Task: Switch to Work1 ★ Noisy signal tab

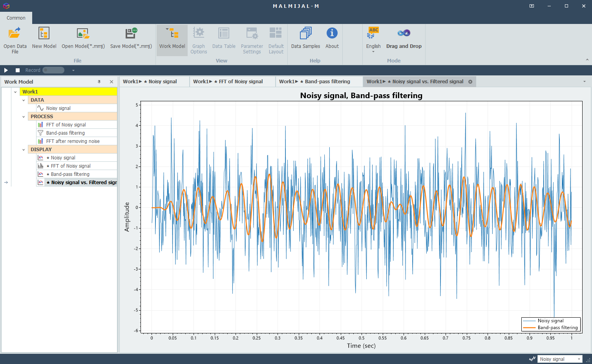Action: pyautogui.click(x=154, y=82)
